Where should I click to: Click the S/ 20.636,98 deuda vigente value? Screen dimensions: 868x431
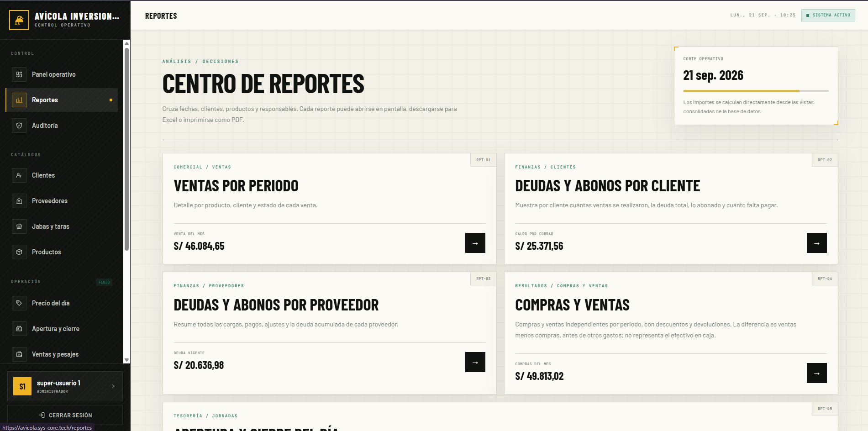point(199,365)
